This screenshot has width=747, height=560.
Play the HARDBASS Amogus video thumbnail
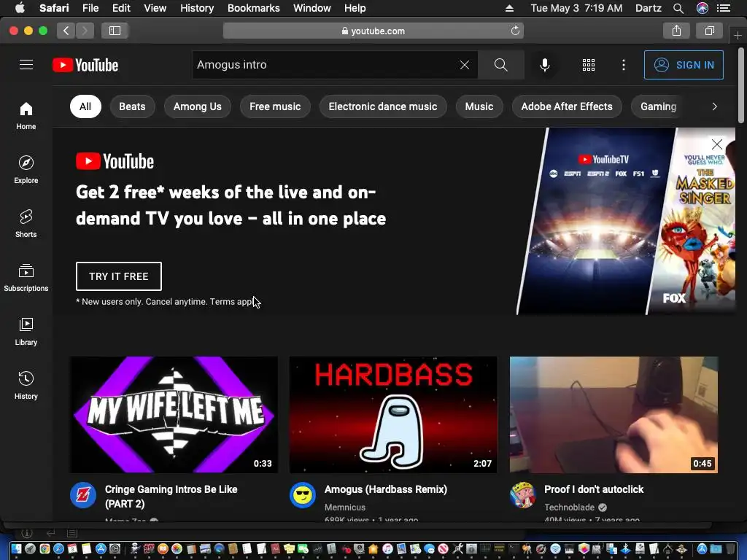pos(393,415)
